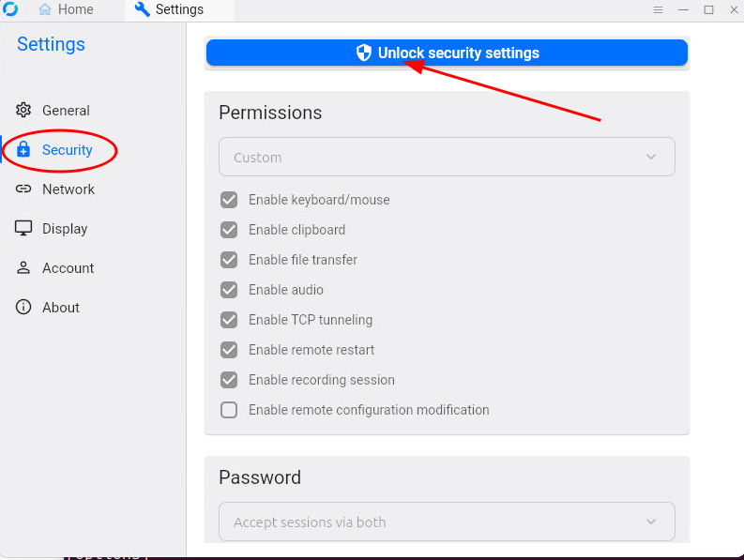
Task: Open the Accept sessions via both dropdown
Action: click(447, 522)
